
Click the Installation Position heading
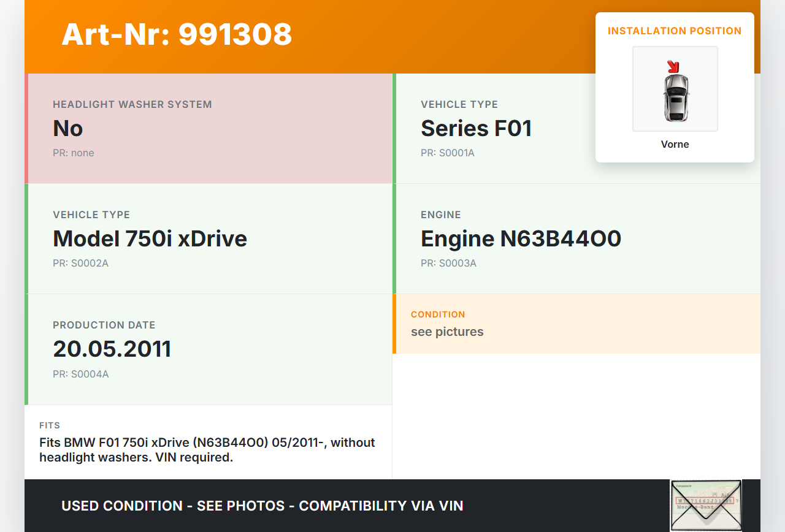(x=675, y=31)
